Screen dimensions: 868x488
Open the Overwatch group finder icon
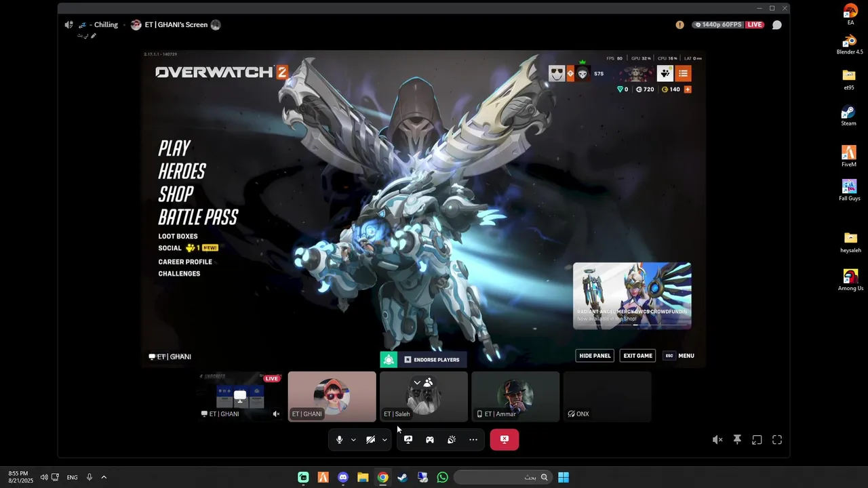click(x=665, y=74)
